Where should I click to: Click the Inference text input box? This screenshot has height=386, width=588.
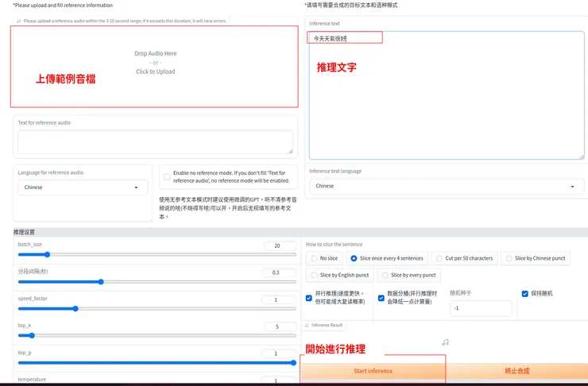[x=447, y=95]
